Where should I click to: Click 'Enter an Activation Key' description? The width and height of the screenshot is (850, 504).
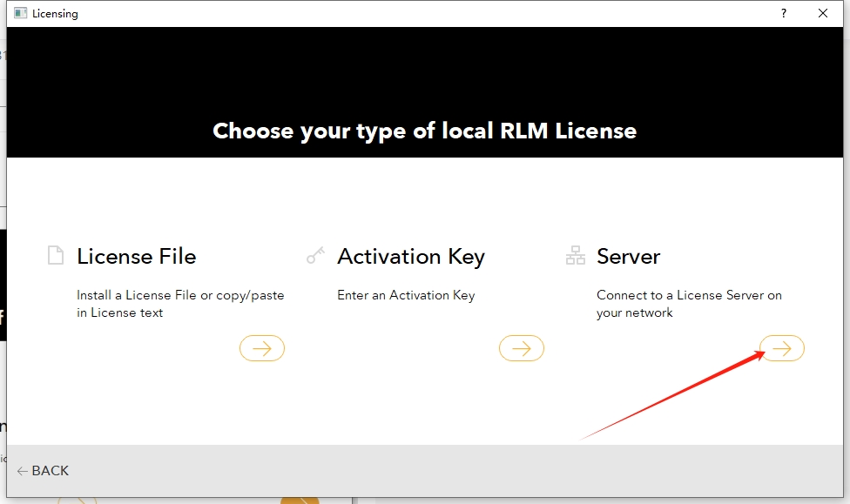tap(406, 295)
